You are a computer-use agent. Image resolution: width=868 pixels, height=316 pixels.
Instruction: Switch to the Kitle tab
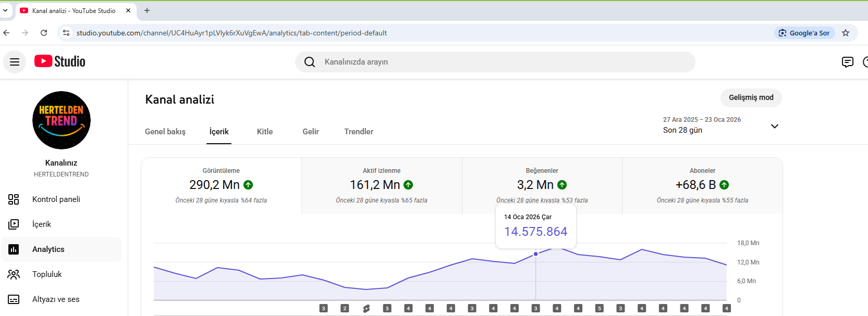coord(265,132)
